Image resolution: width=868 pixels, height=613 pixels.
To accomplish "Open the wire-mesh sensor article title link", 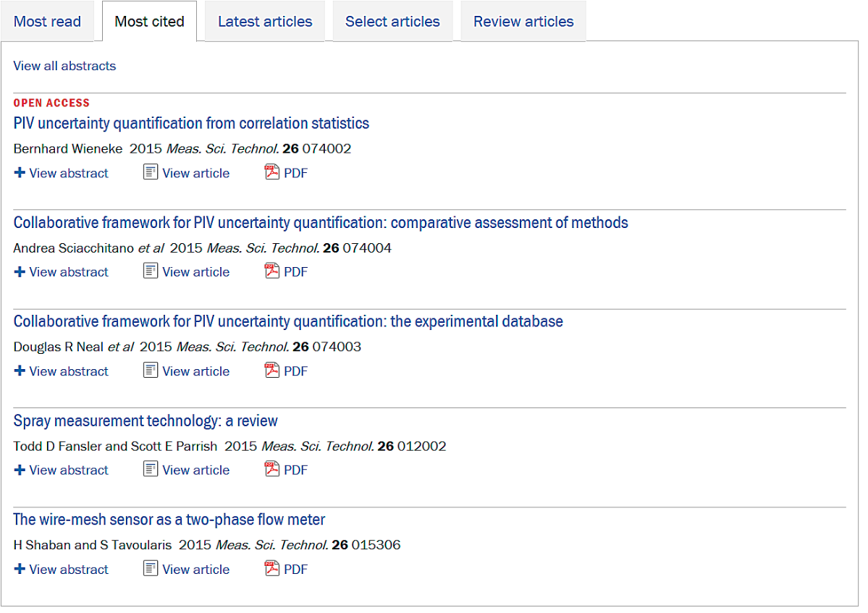I will coord(169,520).
